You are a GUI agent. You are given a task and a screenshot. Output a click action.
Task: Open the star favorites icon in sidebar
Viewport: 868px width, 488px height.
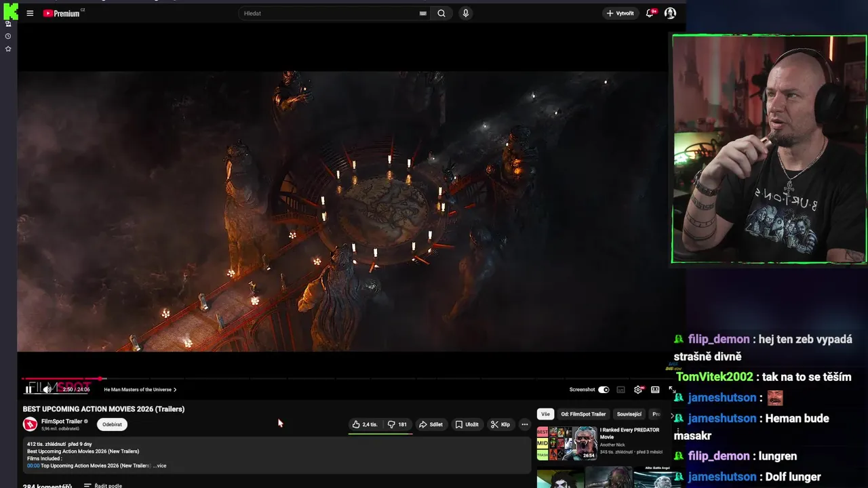[8, 49]
